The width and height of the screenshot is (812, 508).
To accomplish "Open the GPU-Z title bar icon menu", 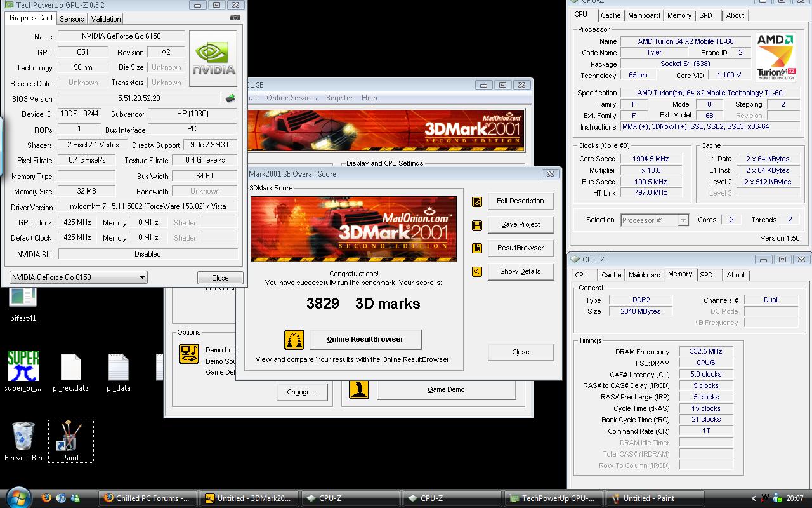I will 8,5.
